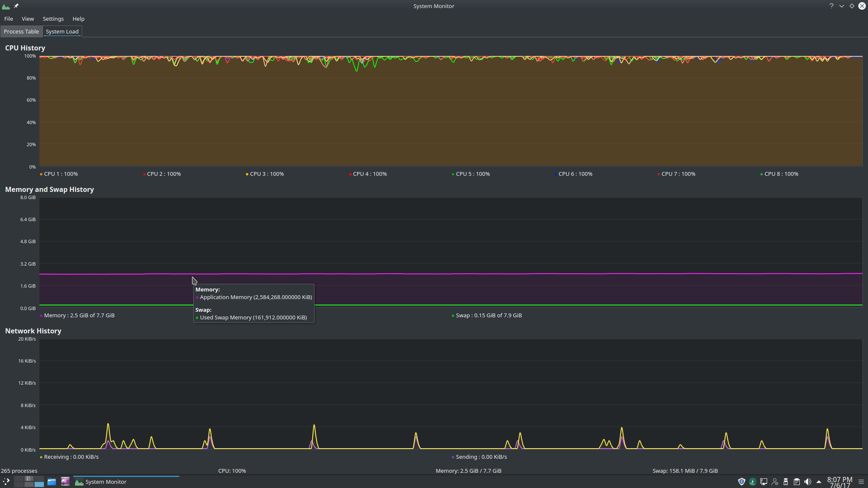The width and height of the screenshot is (868, 488).
Task: Click the Receiving : 0.00 KiB/s legend
Action: 69,457
